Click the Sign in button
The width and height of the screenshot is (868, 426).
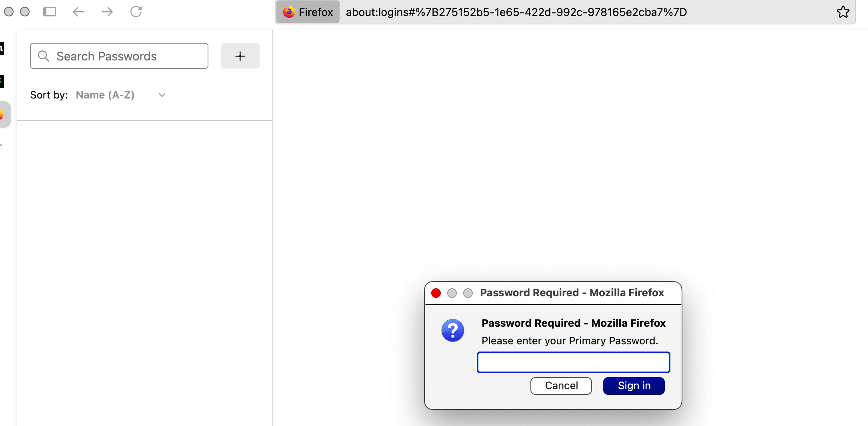pos(634,386)
